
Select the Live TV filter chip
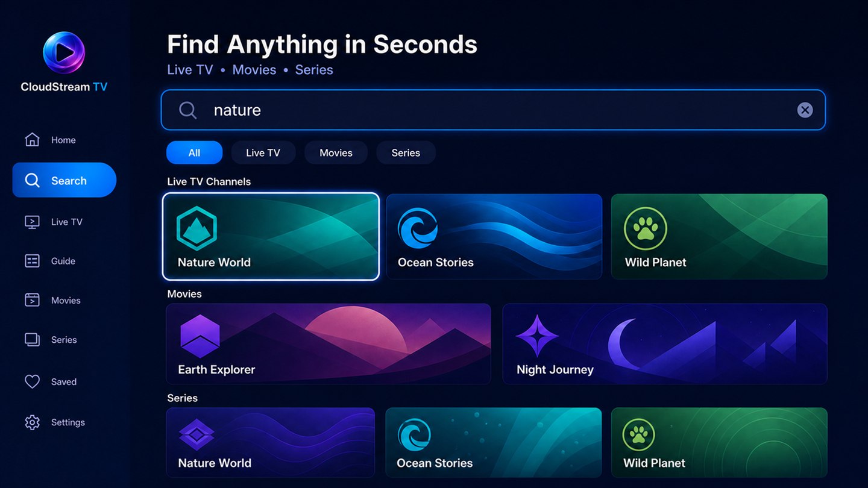coord(263,152)
